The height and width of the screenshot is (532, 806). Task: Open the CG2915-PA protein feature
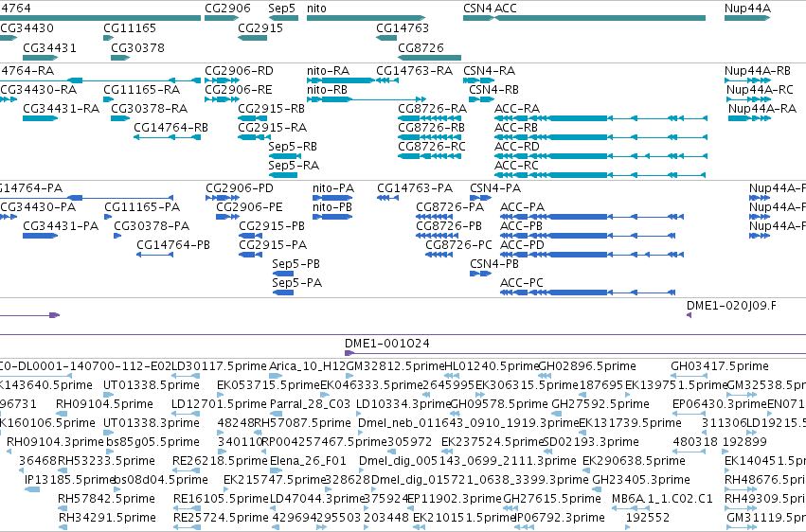click(273, 245)
